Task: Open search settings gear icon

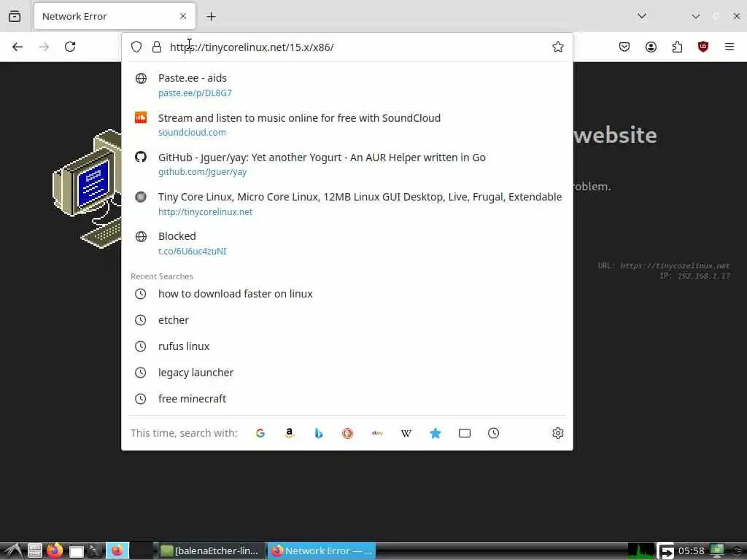Action: 558,433
